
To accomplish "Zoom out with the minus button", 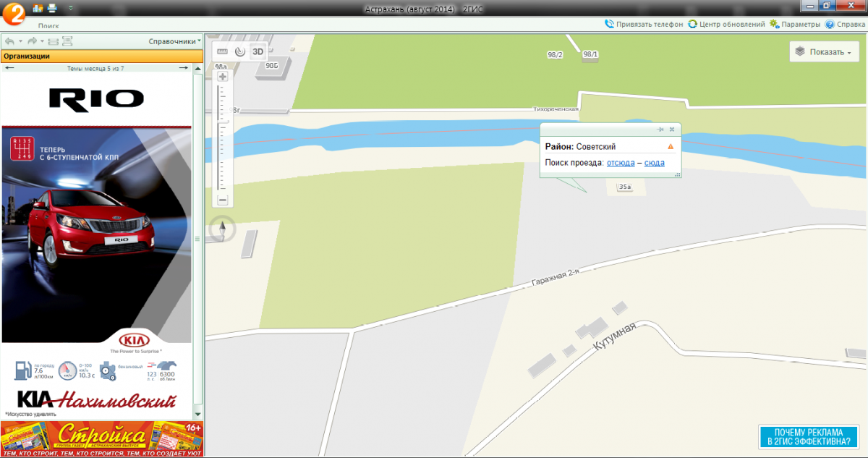I will pyautogui.click(x=223, y=200).
